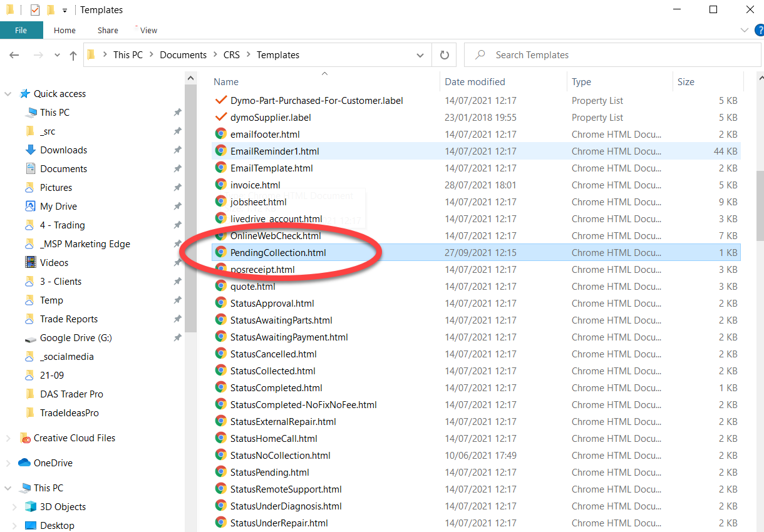The width and height of the screenshot is (764, 532).
Task: Click Documents in the address breadcrumb
Action: coord(183,55)
